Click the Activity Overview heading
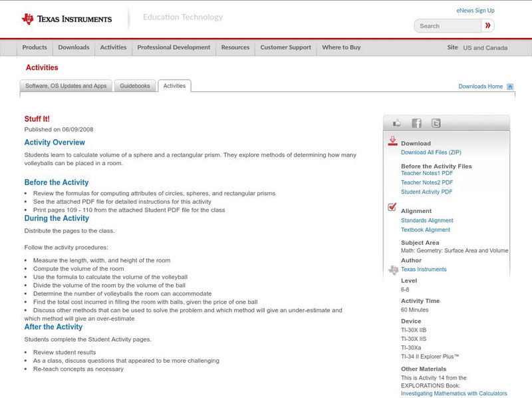This screenshot has width=532, height=398. [55, 142]
